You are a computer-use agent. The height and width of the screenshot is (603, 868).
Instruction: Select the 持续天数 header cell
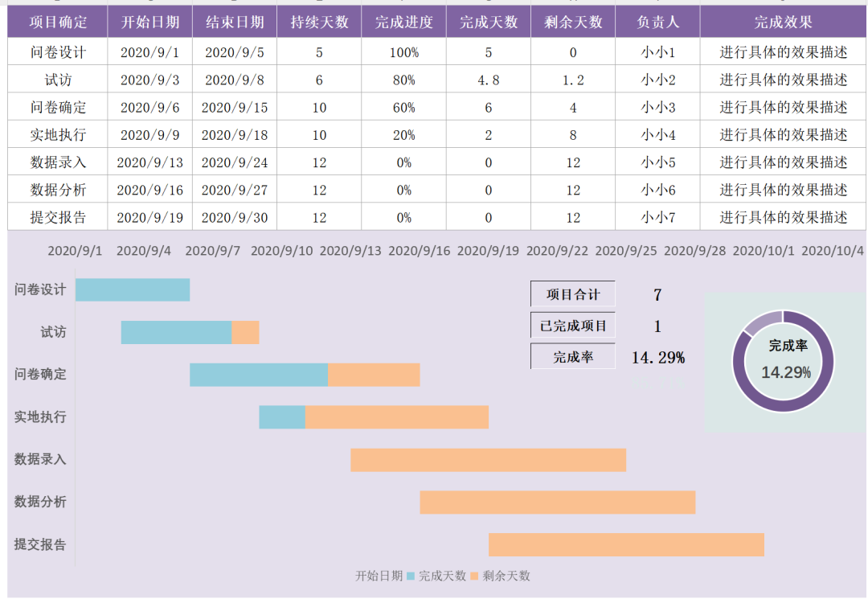[x=319, y=23]
